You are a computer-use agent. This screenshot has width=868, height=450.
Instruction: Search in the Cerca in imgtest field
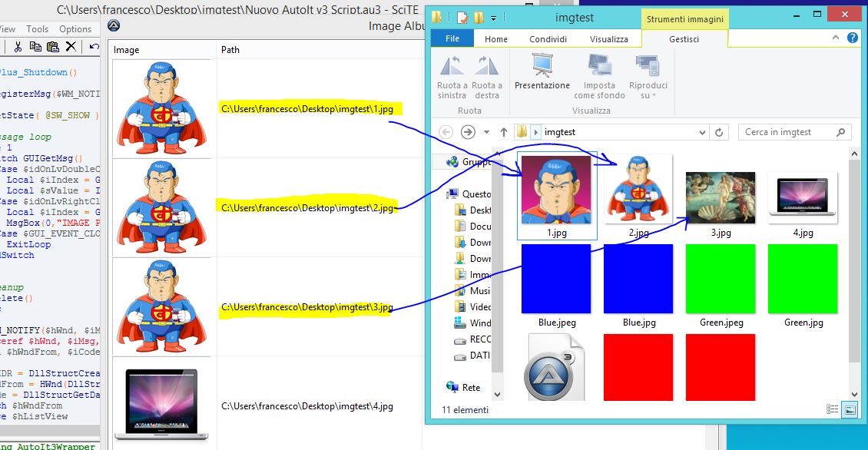point(793,132)
